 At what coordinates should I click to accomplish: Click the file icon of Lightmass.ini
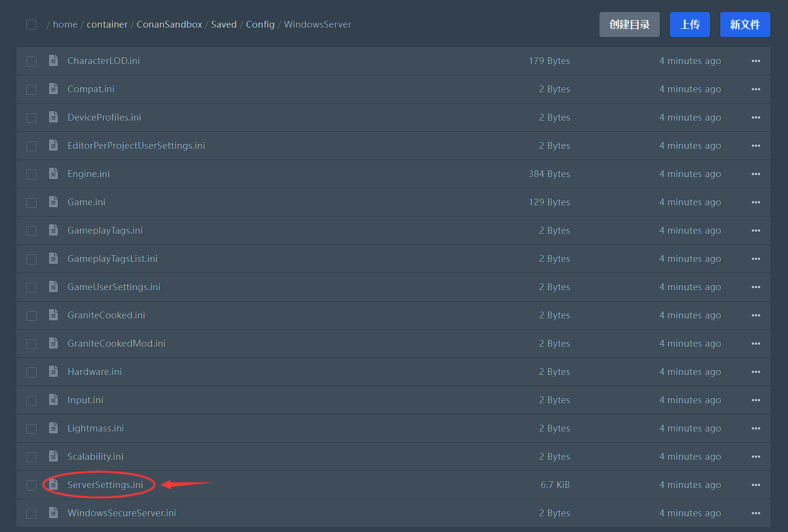[x=53, y=428]
